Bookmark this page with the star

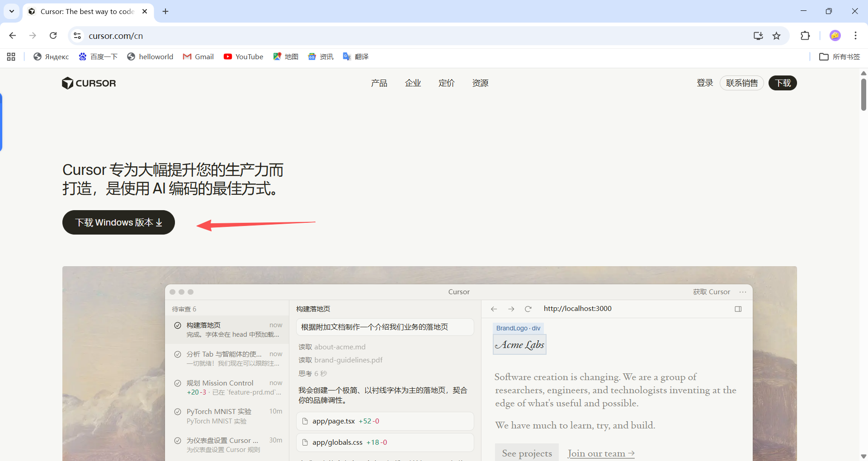777,36
